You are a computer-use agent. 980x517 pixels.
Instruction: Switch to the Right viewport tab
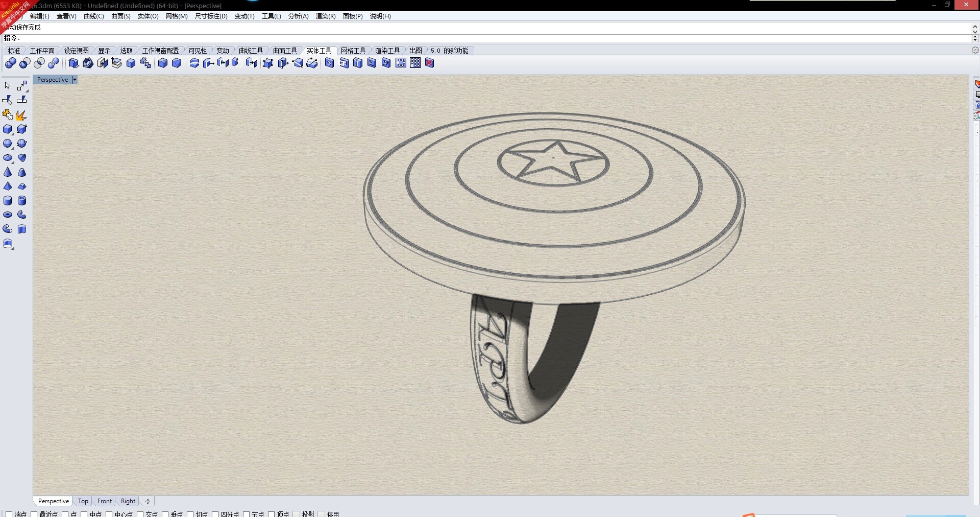[128, 501]
